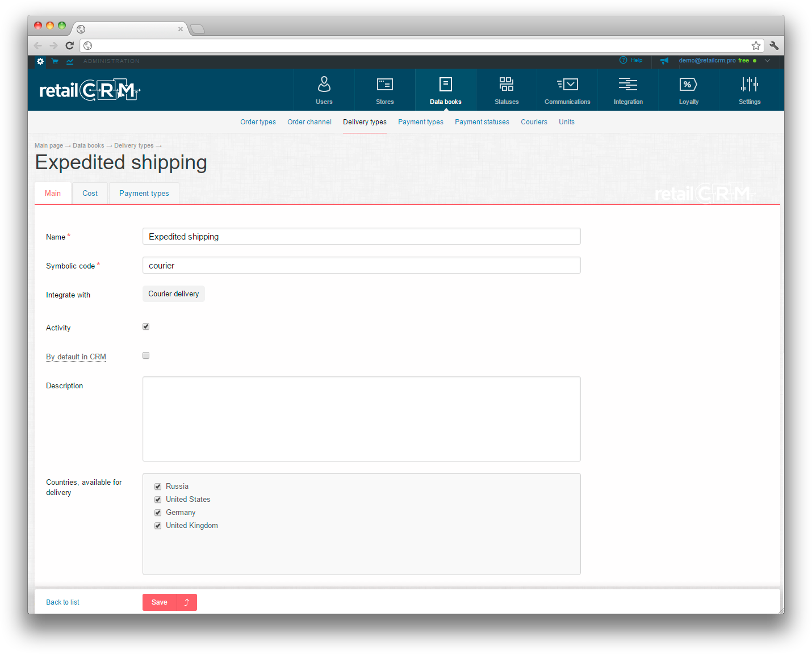
Task: Open Order types in submenu
Action: 258,122
